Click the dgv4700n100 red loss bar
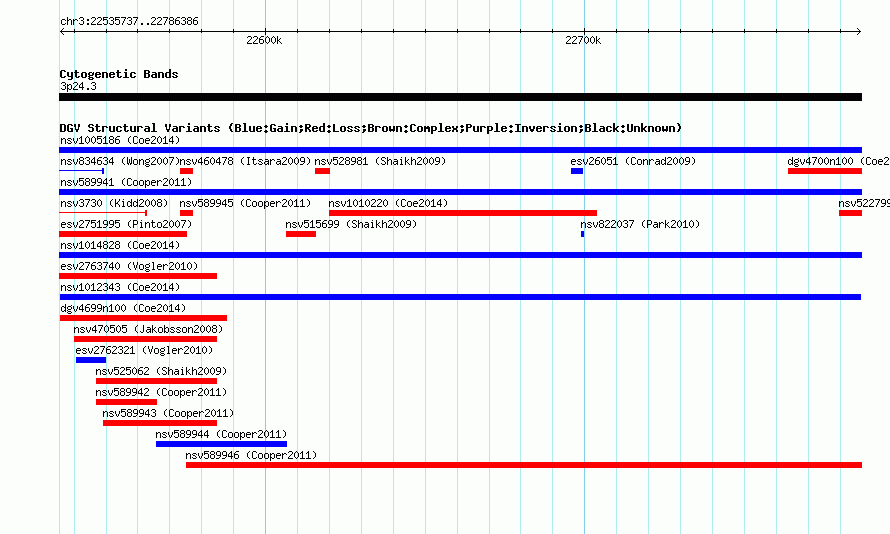 pyautogui.click(x=825, y=171)
